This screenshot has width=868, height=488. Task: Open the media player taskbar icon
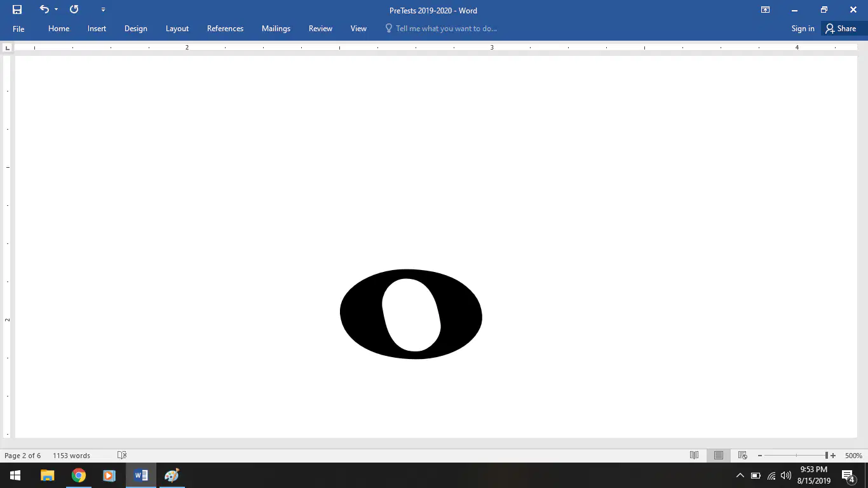(x=109, y=475)
